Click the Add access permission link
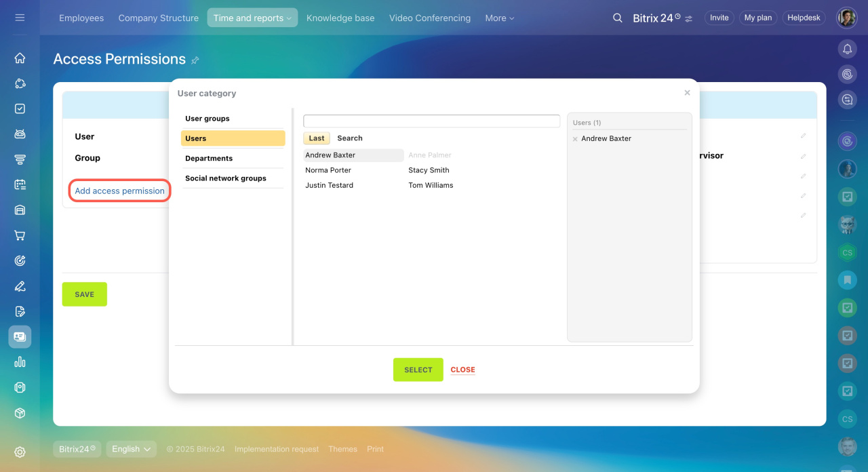This screenshot has height=472, width=868. pyautogui.click(x=119, y=191)
